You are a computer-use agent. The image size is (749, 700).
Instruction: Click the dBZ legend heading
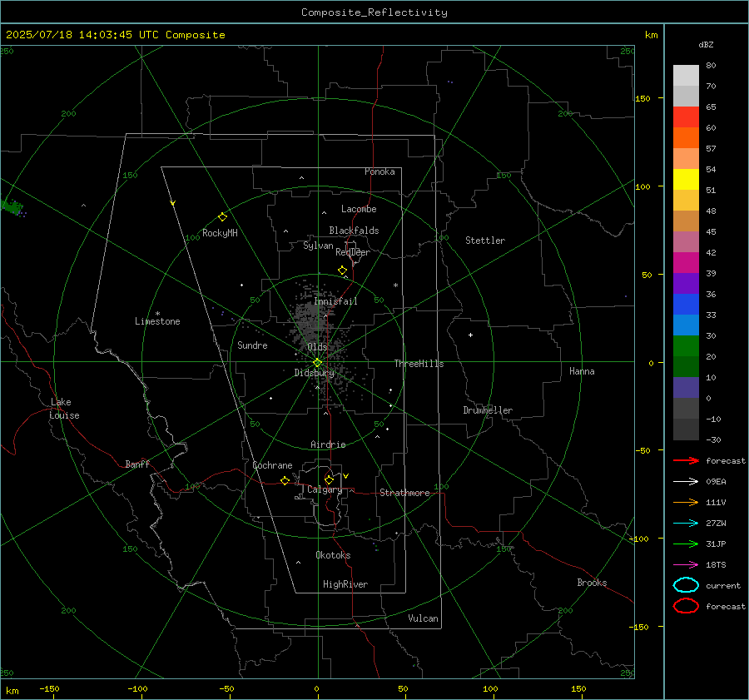pos(706,44)
